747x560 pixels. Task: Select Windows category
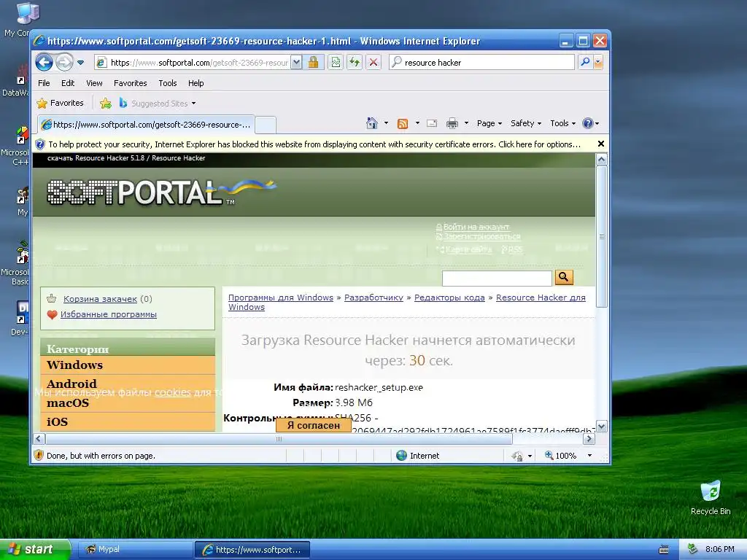(x=128, y=365)
